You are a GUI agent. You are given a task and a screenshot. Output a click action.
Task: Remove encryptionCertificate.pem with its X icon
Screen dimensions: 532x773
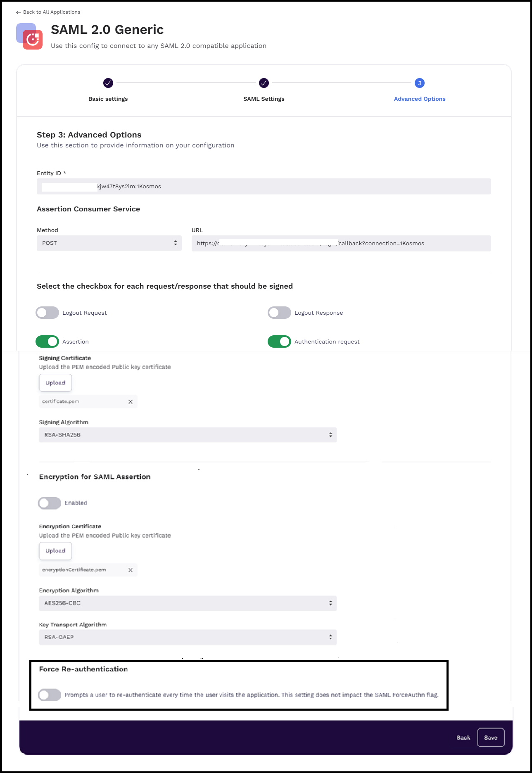point(131,570)
